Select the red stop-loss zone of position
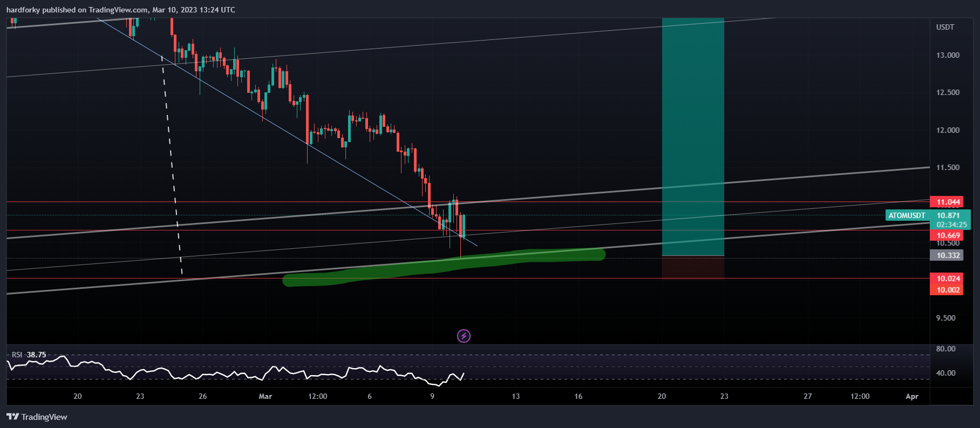980x428 pixels. tap(693, 267)
